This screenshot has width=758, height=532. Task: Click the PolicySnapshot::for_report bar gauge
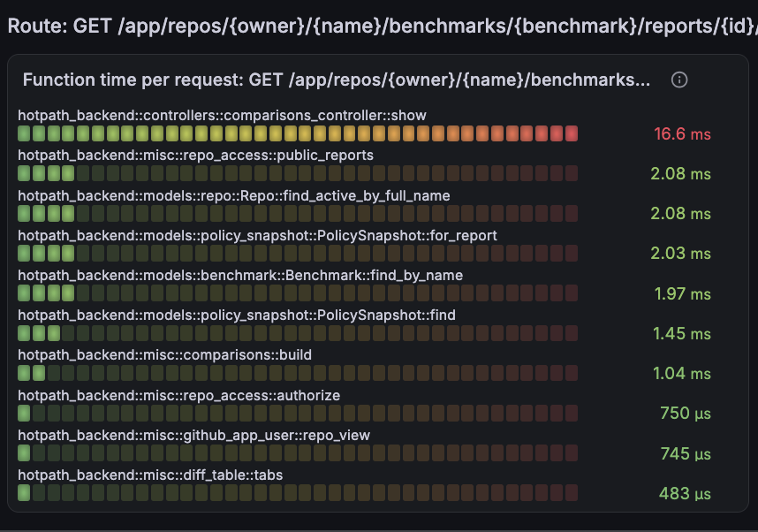(x=298, y=253)
